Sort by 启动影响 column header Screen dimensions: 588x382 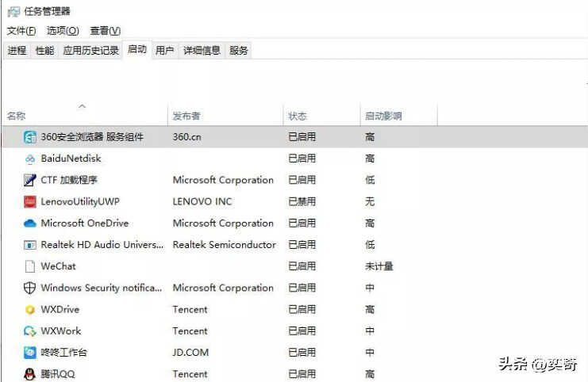point(383,116)
